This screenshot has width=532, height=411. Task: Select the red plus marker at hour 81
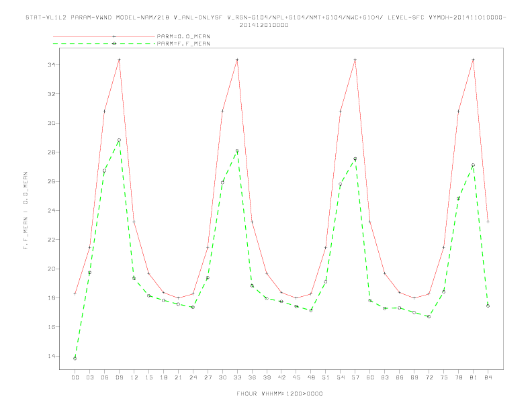point(474,60)
